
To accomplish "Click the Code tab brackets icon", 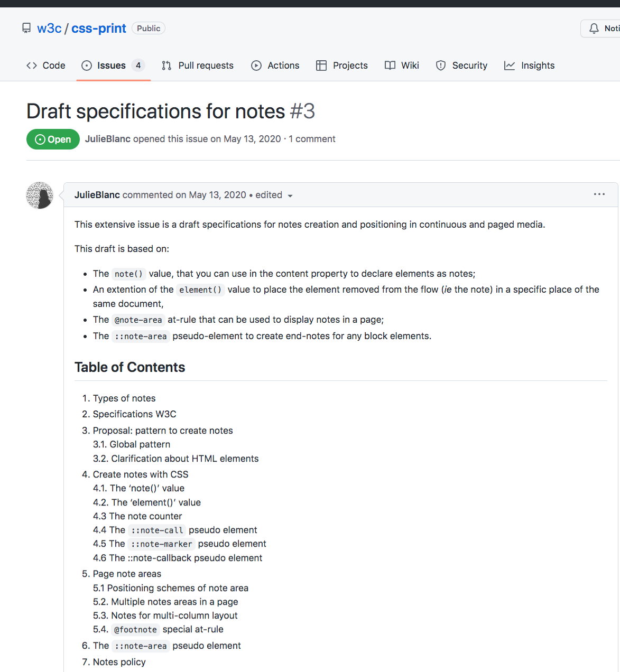I will (32, 66).
